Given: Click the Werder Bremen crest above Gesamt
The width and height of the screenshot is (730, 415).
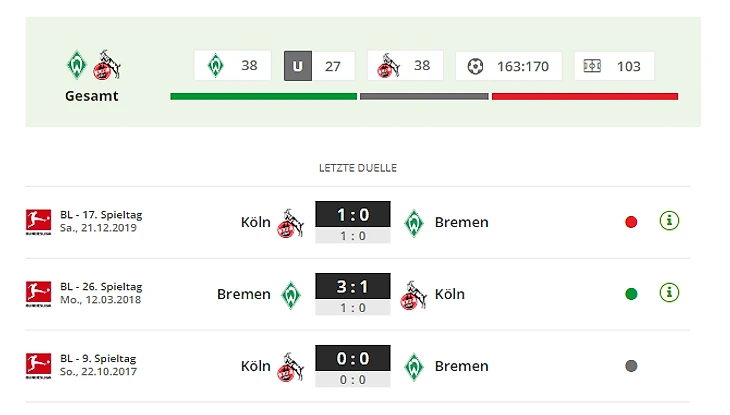Looking at the screenshot, I should point(77,65).
